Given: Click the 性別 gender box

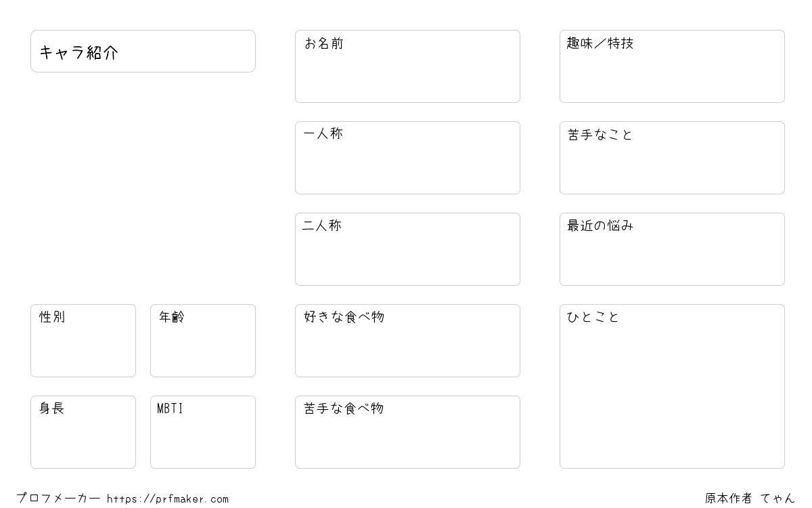Looking at the screenshot, I should point(83,341).
